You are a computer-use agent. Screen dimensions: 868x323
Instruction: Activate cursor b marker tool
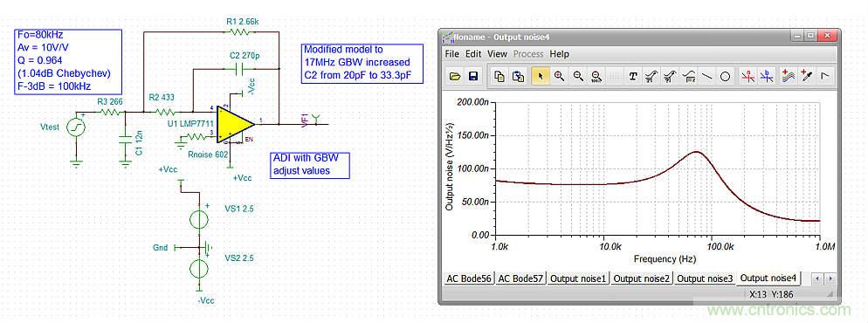click(x=767, y=76)
